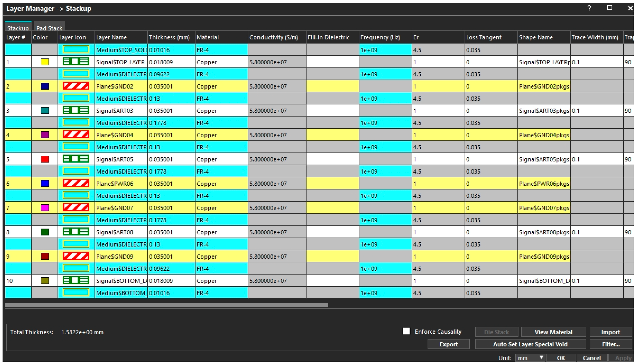The height and width of the screenshot is (364, 636).
Task: Click the Cancel button
Action: click(592, 358)
